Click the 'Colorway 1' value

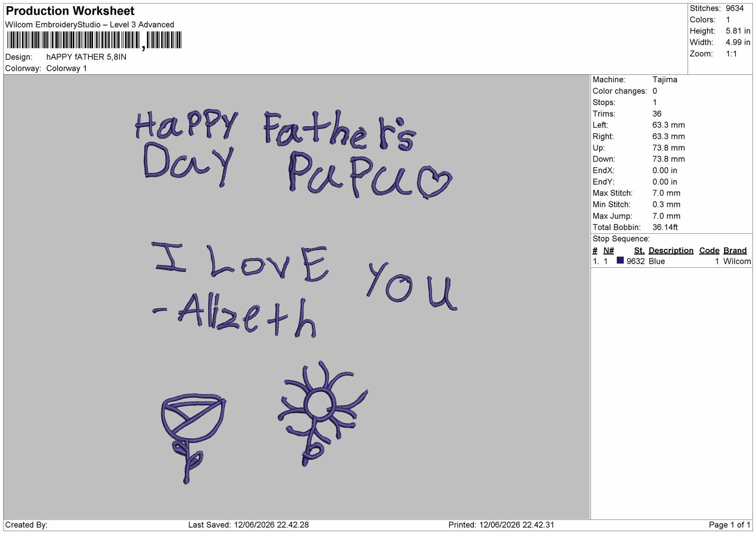point(66,69)
